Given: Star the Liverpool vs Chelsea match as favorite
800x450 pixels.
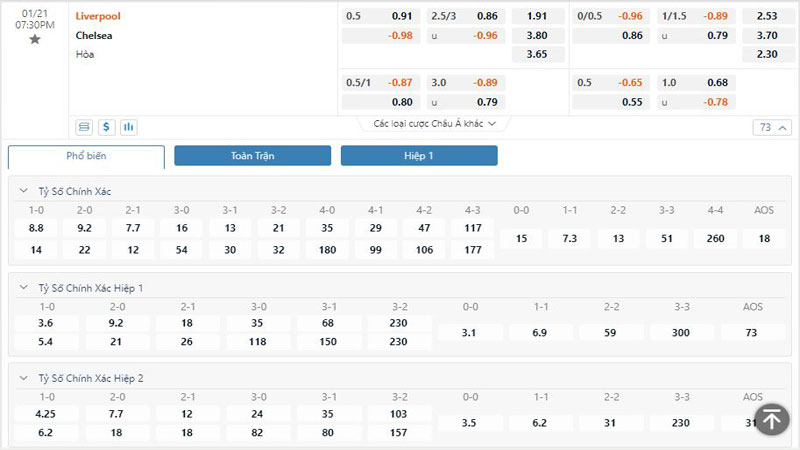Looking at the screenshot, I should click(35, 39).
